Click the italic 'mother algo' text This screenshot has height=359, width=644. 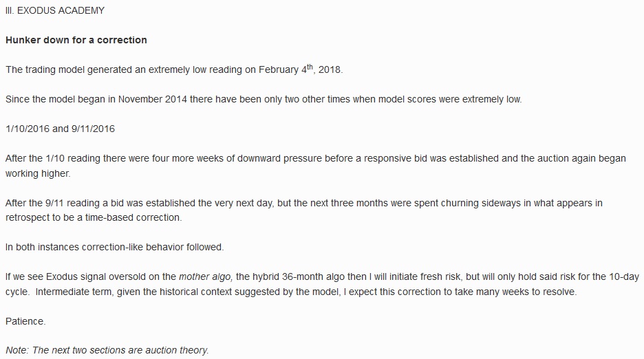206,277
